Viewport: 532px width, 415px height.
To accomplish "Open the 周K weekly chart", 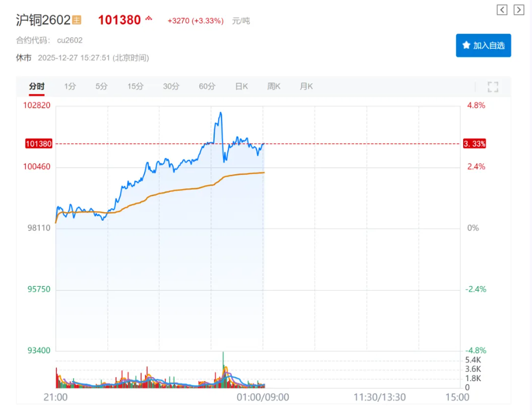I will pyautogui.click(x=274, y=87).
